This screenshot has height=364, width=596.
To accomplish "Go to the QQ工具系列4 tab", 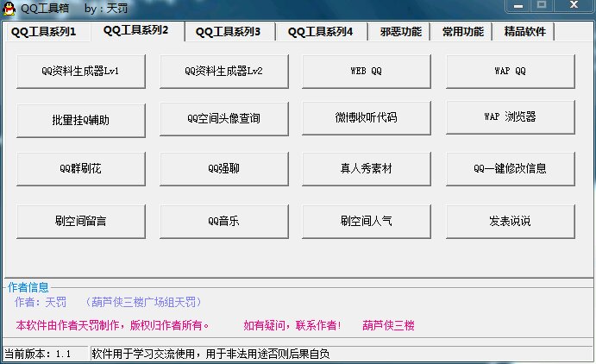I will (x=322, y=32).
